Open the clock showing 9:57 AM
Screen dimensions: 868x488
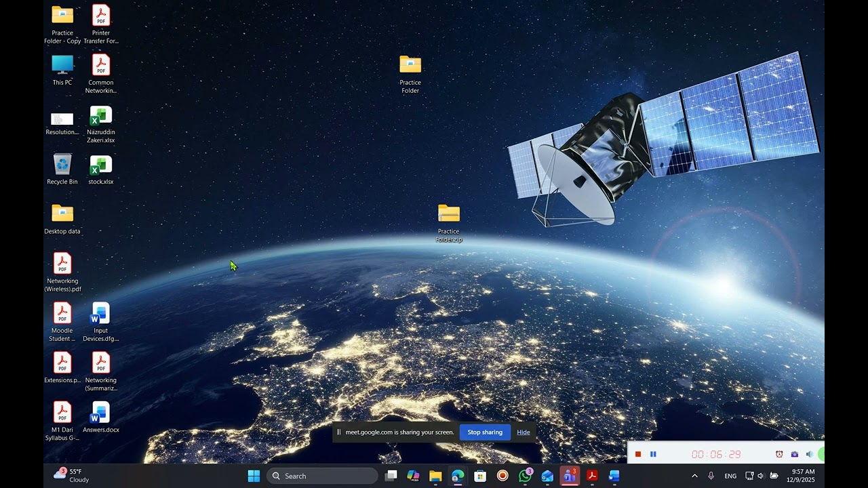point(801,476)
